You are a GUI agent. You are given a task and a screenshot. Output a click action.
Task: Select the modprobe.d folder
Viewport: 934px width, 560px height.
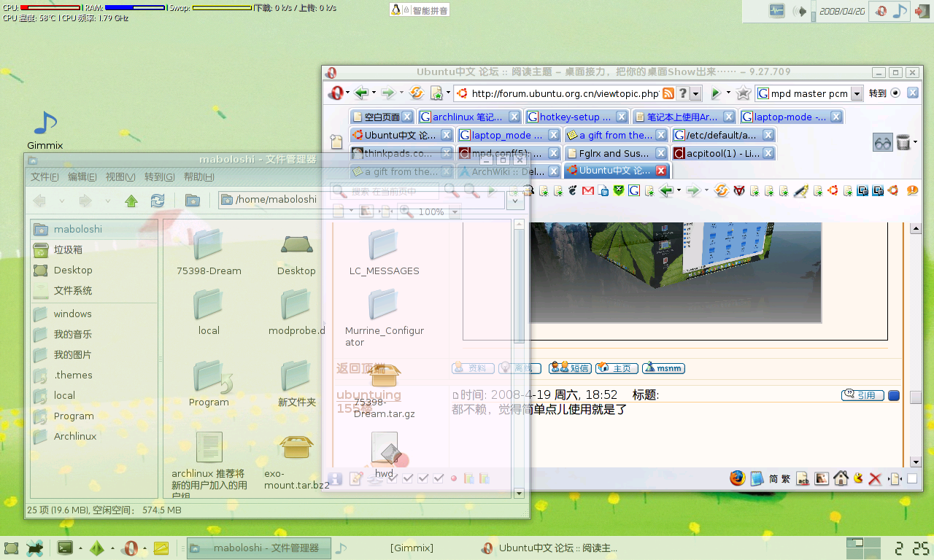[296, 311]
